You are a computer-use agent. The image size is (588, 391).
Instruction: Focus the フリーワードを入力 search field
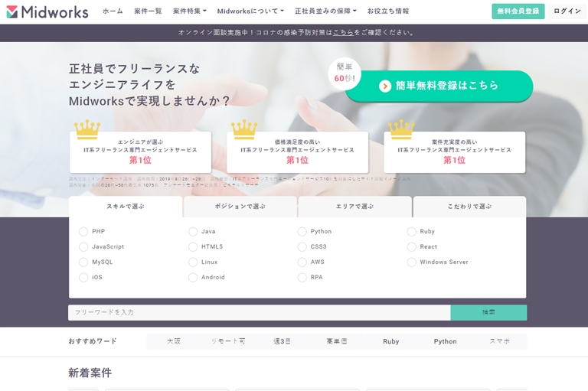260,313
